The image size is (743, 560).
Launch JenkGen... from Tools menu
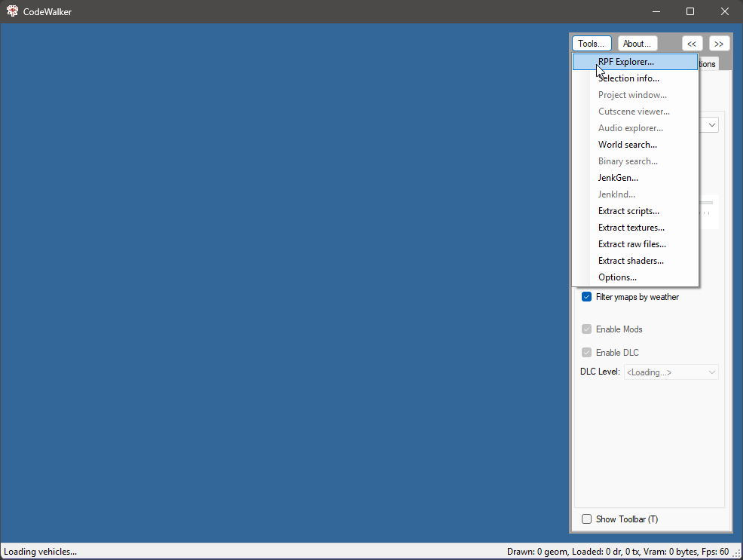(x=618, y=178)
